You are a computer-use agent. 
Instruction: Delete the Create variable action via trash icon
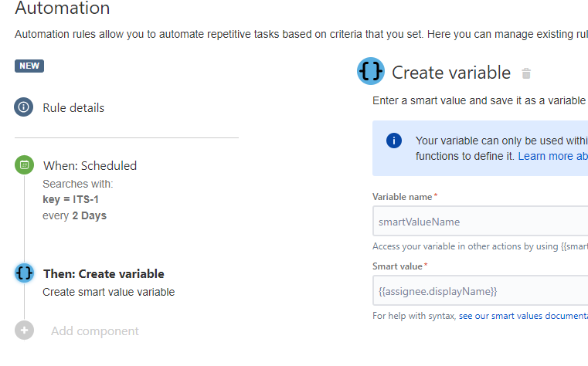(526, 73)
